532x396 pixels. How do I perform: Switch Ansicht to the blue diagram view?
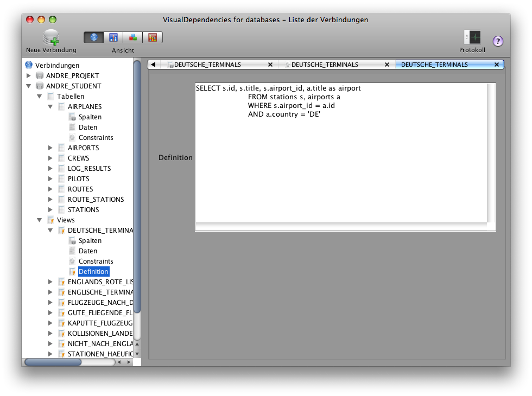tap(113, 37)
